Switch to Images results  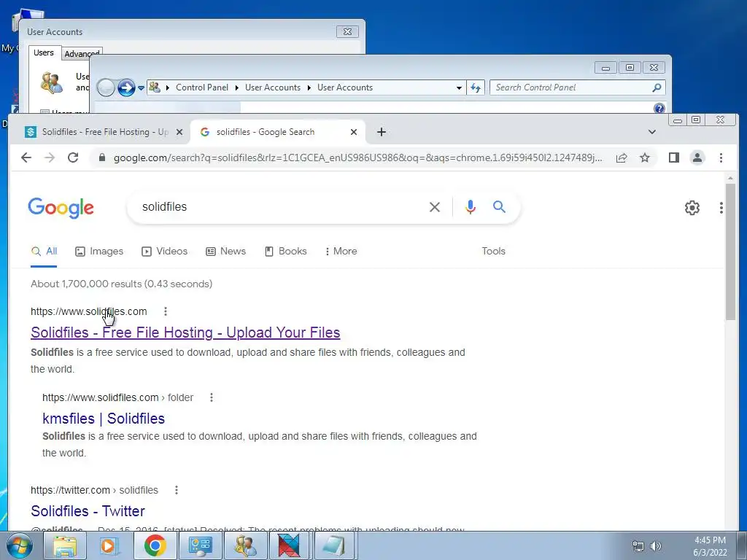coord(99,251)
